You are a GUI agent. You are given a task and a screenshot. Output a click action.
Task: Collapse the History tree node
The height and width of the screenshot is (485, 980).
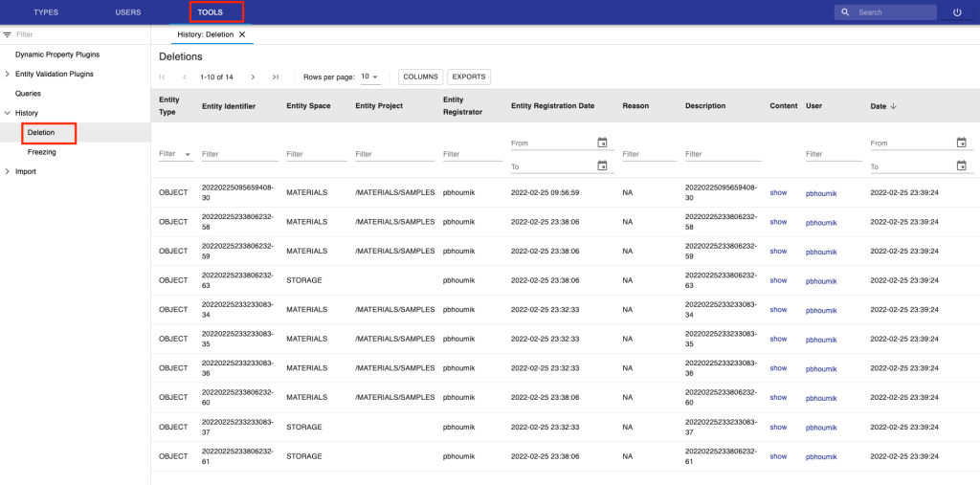(x=7, y=113)
